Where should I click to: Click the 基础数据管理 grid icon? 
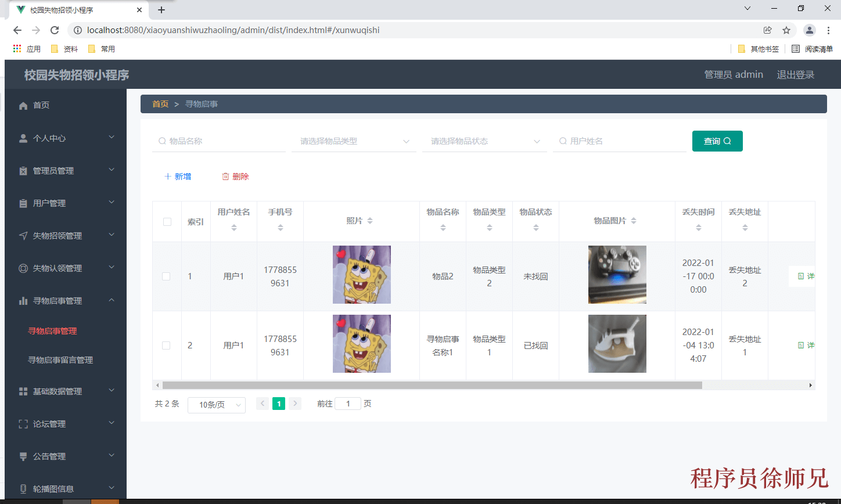coord(23,391)
